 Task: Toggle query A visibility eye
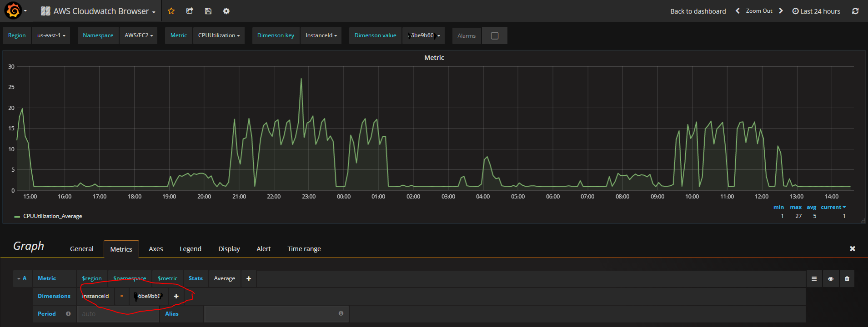831,279
